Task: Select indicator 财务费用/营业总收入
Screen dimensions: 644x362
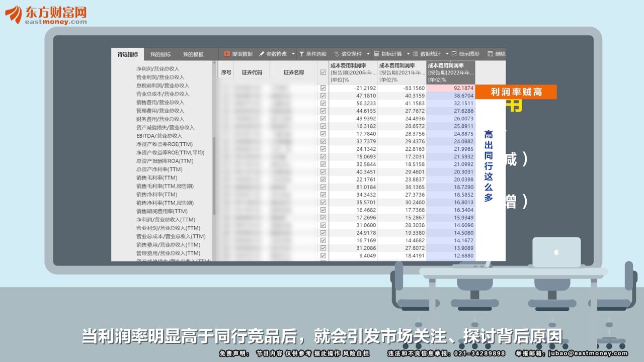Action: pyautogui.click(x=160, y=119)
